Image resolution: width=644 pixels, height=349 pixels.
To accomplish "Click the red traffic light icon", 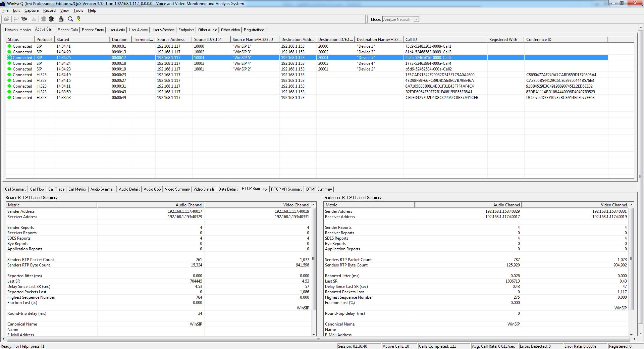I will click(x=51, y=19).
